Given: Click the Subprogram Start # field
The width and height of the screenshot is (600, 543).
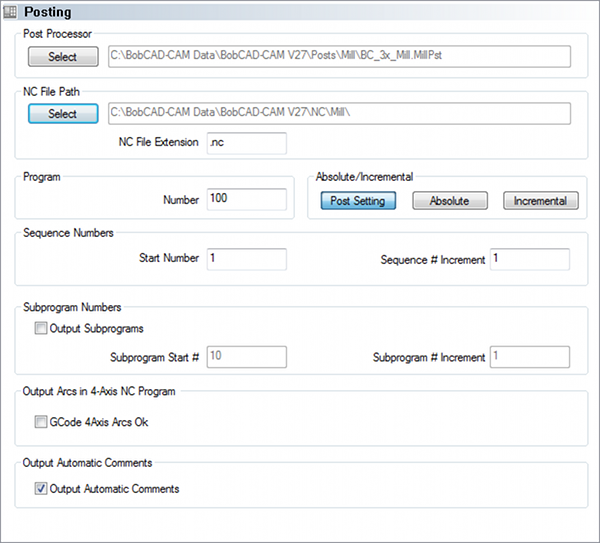Looking at the screenshot, I should (246, 357).
